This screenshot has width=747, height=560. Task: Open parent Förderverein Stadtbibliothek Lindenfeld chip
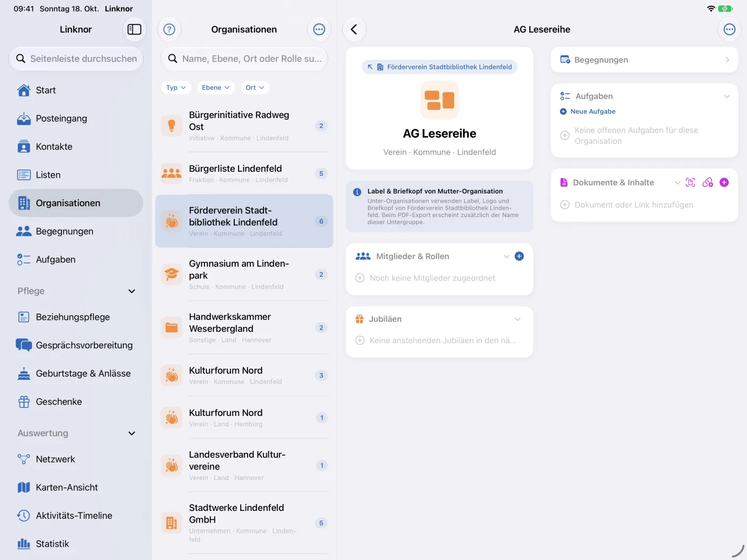click(440, 67)
